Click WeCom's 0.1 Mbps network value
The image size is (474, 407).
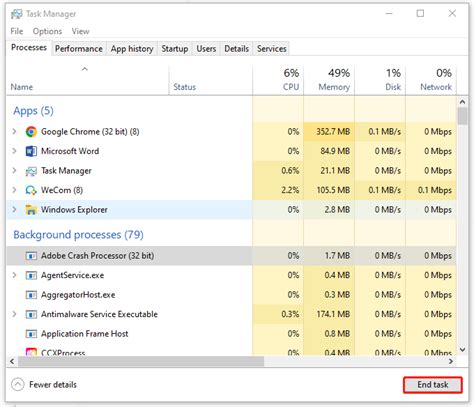435,190
